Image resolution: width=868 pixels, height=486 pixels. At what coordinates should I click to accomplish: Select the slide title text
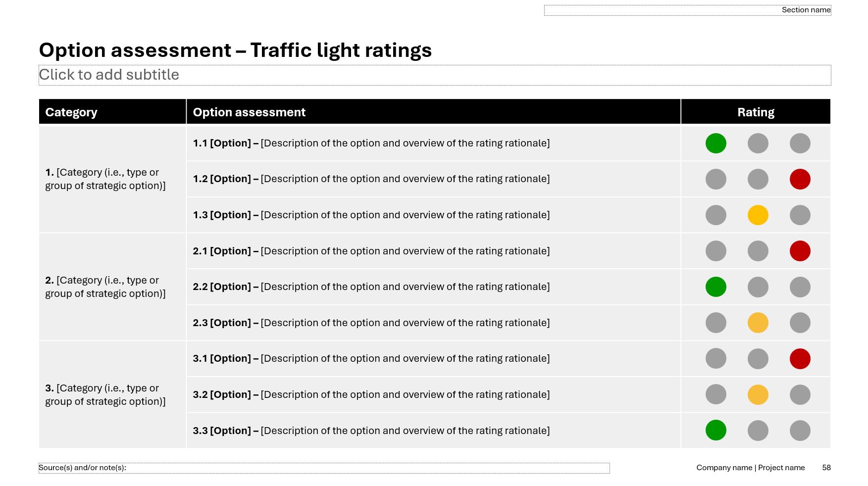(235, 50)
